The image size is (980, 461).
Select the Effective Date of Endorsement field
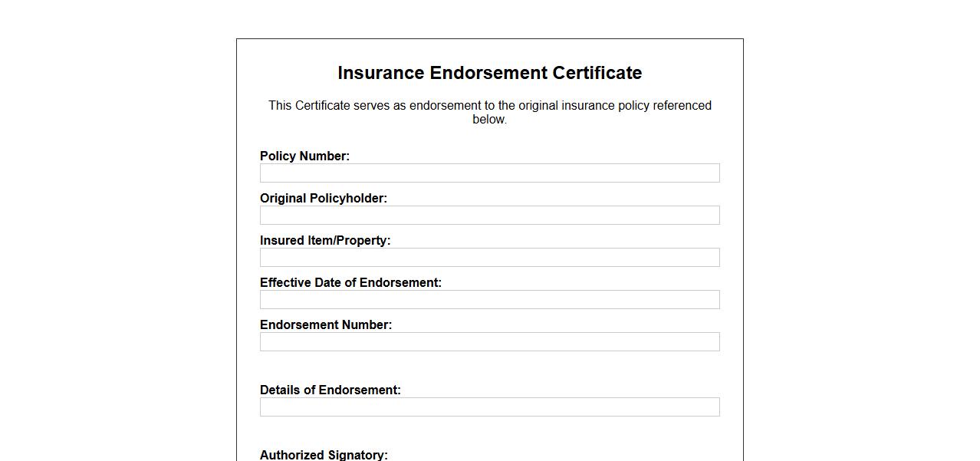point(489,299)
